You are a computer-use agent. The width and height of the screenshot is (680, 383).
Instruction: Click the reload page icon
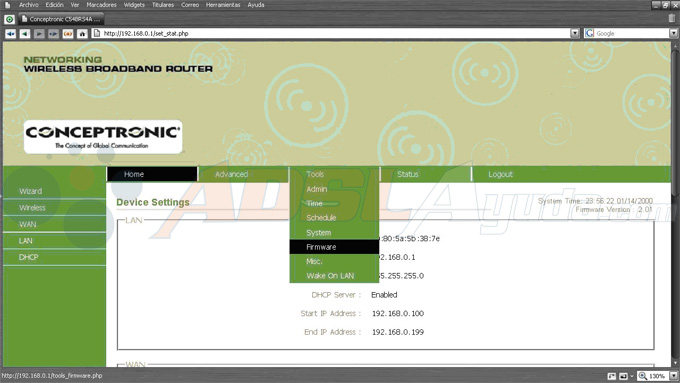coord(68,33)
